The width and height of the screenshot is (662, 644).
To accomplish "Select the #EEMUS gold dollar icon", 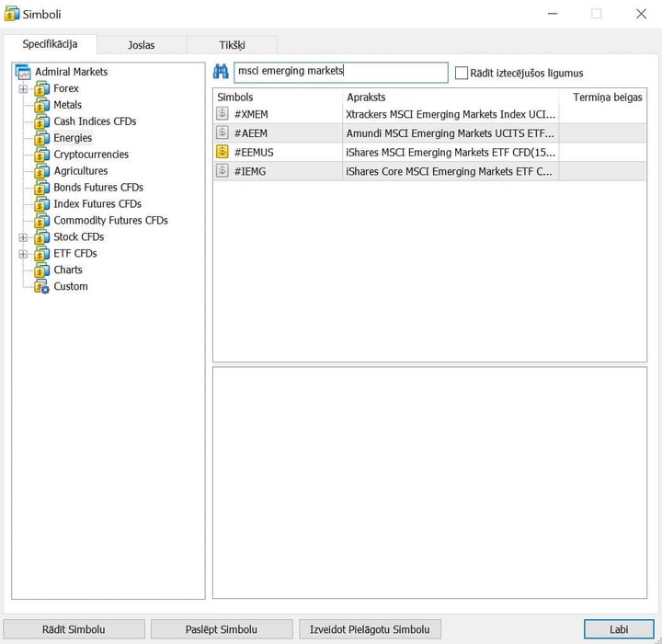I will (x=223, y=152).
